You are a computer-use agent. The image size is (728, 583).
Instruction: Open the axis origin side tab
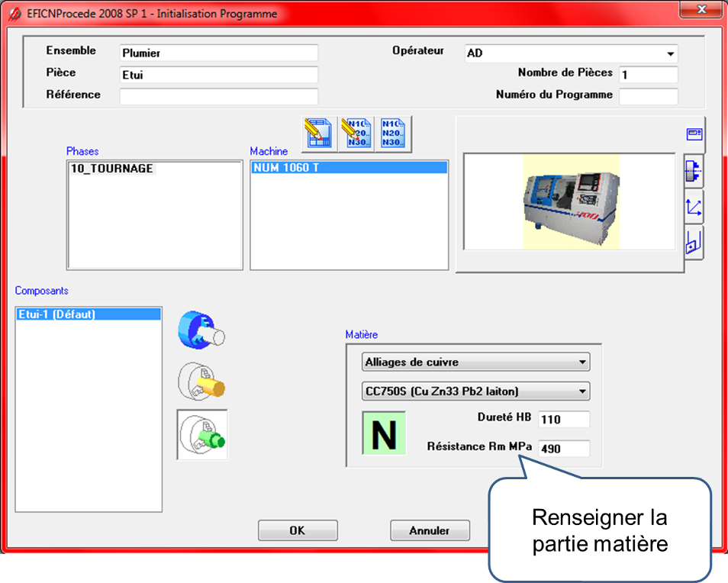[694, 207]
